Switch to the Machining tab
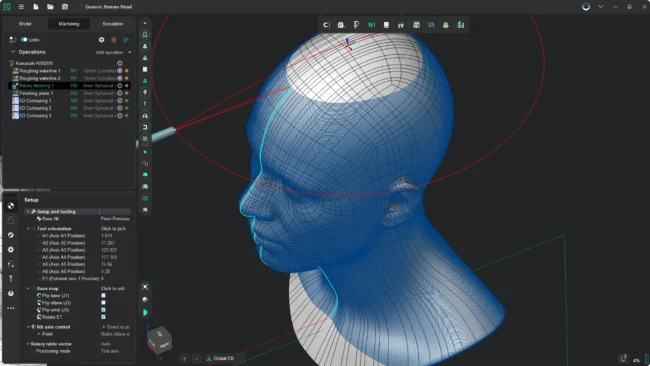650x366 pixels. [69, 24]
